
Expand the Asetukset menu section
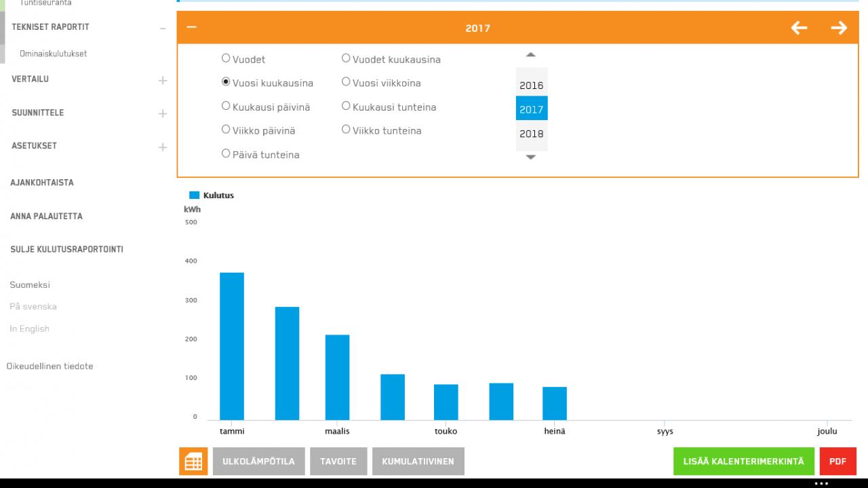coord(162,147)
